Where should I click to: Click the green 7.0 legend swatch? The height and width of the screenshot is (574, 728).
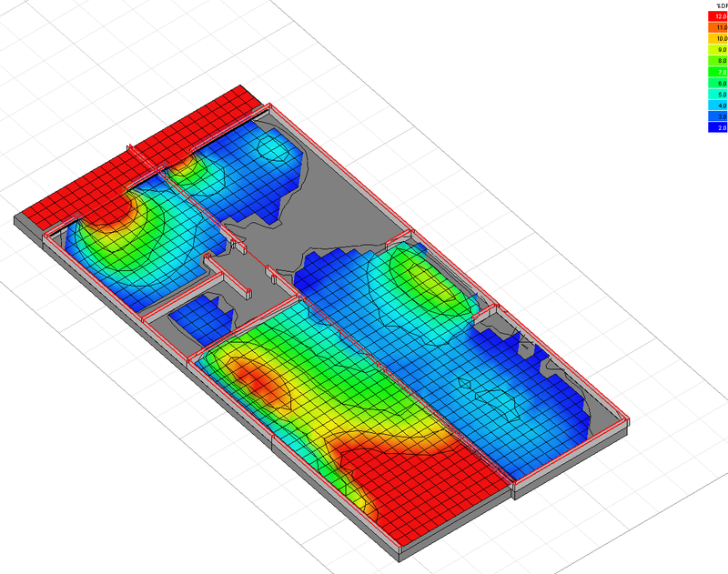pos(718,72)
